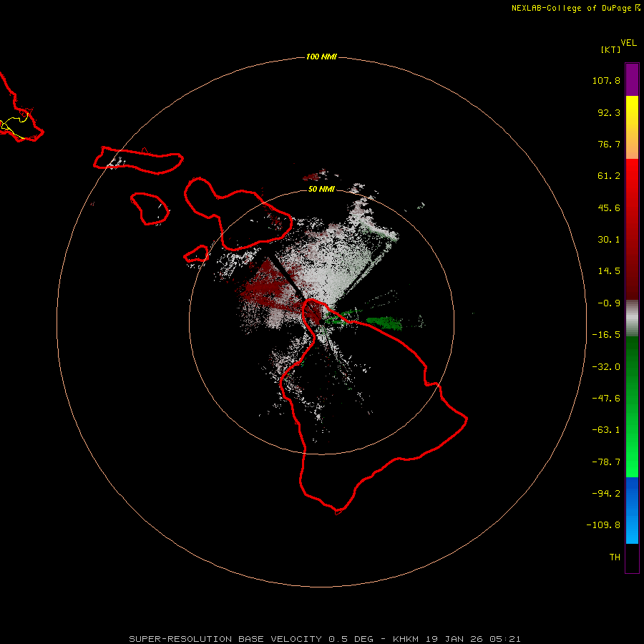The height and width of the screenshot is (644, 644).
Task: Select the 107.8 legend value
Action: point(606,80)
